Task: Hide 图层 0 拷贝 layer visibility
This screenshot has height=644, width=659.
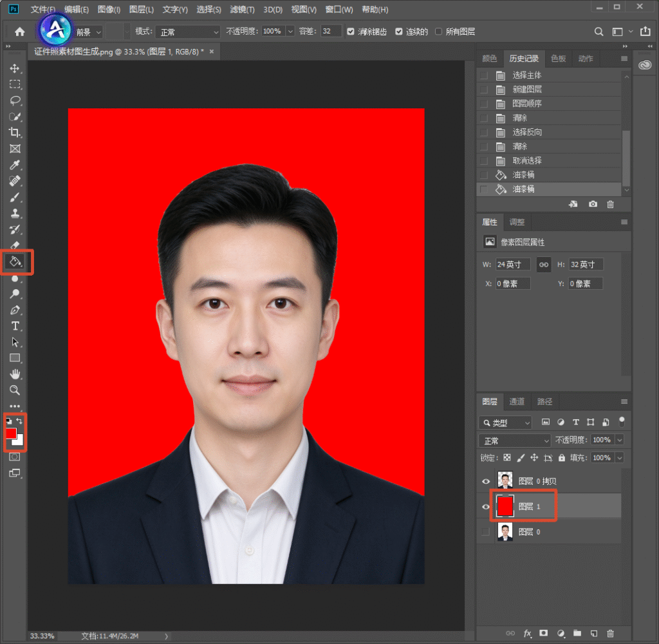Action: (486, 481)
